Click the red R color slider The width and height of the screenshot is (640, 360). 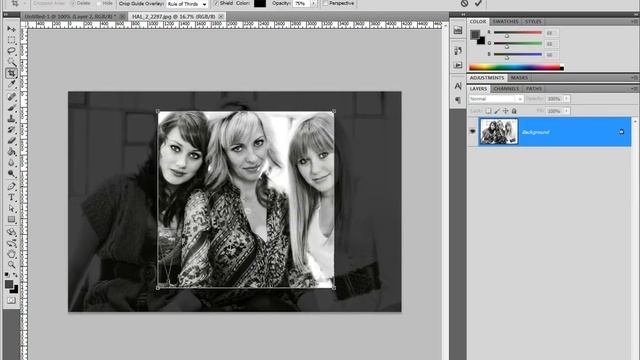point(518,33)
